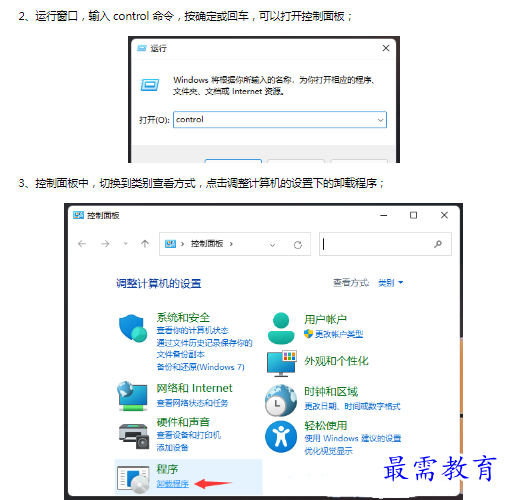Click the magnifier search icon
Image resolution: width=505 pixels, height=500 pixels.
tap(438, 244)
